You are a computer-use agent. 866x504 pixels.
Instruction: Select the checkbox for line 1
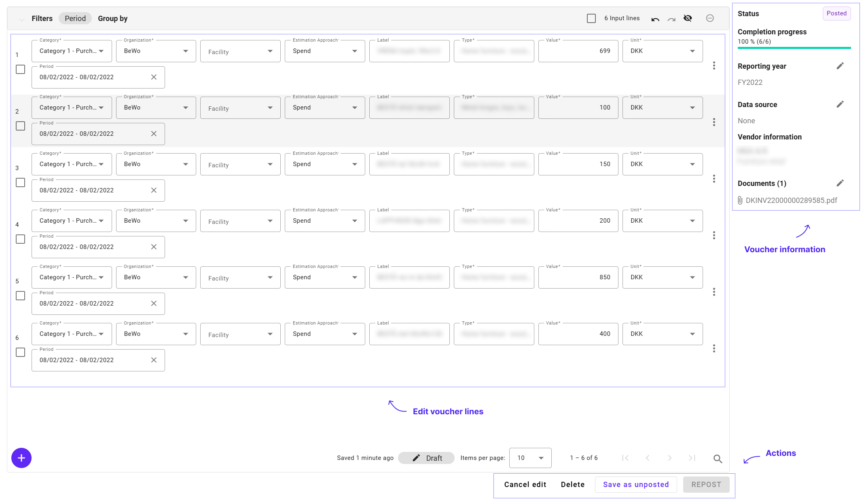click(20, 70)
